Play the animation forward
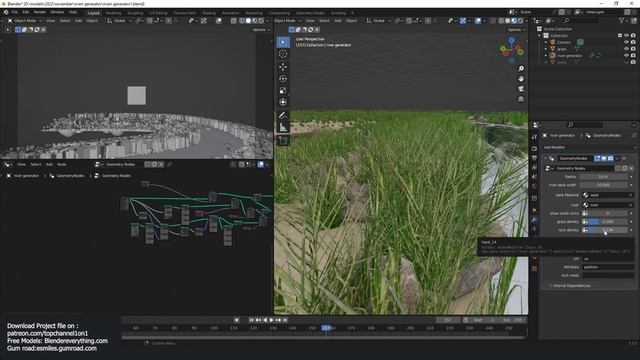 tap(271, 320)
